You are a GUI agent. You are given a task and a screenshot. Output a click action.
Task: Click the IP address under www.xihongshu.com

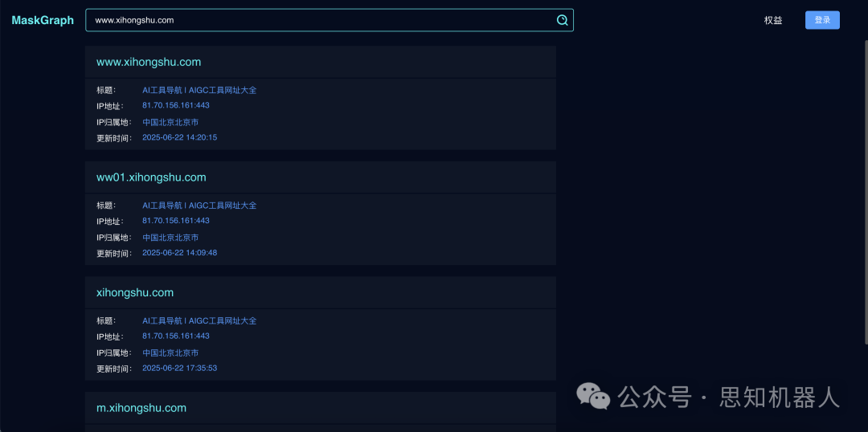[x=176, y=105]
